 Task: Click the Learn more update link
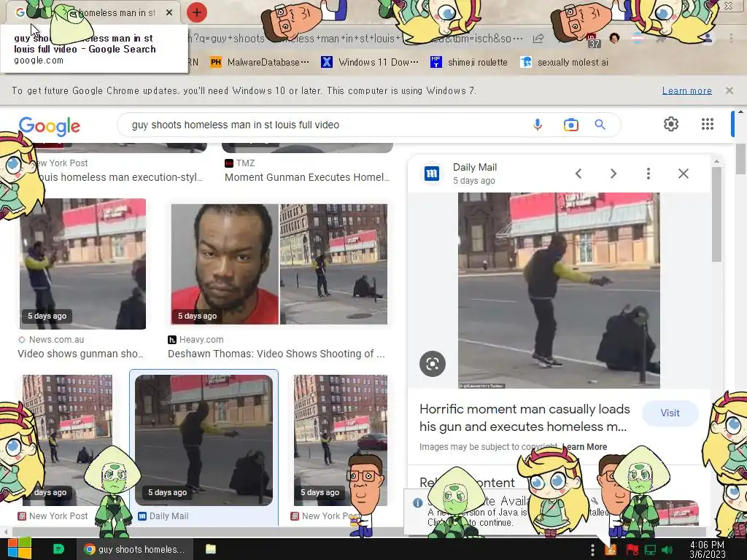click(687, 90)
